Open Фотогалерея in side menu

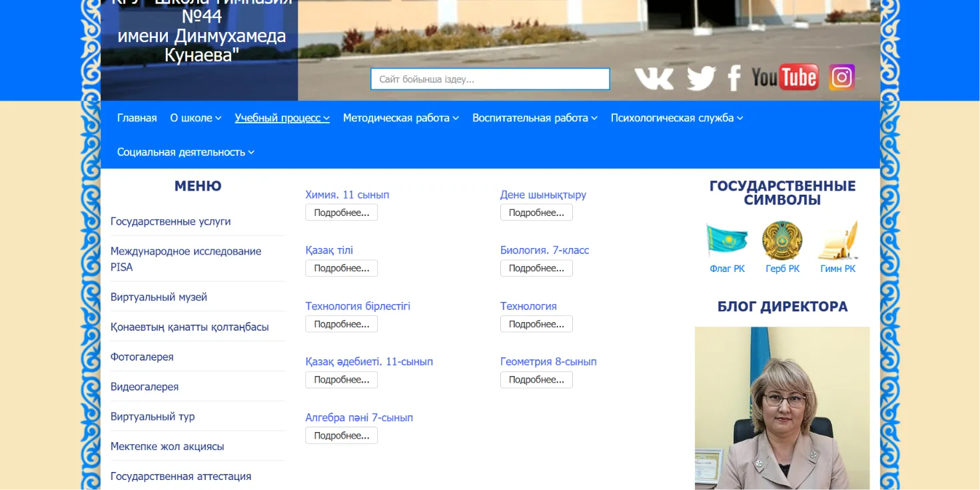(x=142, y=357)
